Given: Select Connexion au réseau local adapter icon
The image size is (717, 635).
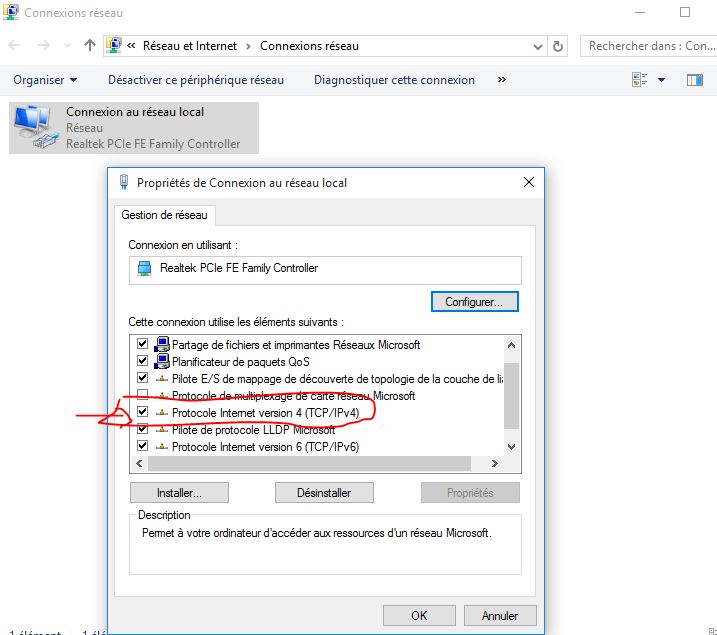Looking at the screenshot, I should click(36, 127).
